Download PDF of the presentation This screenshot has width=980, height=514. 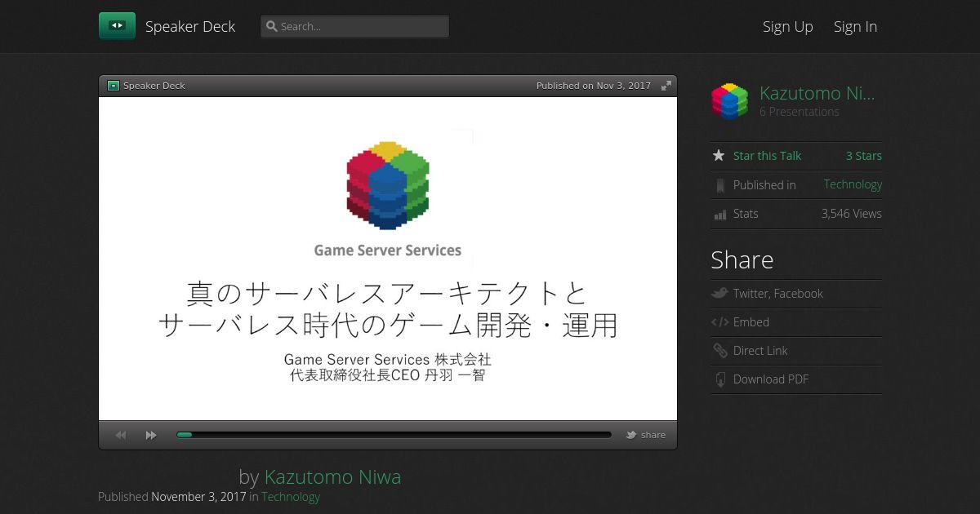(x=771, y=379)
